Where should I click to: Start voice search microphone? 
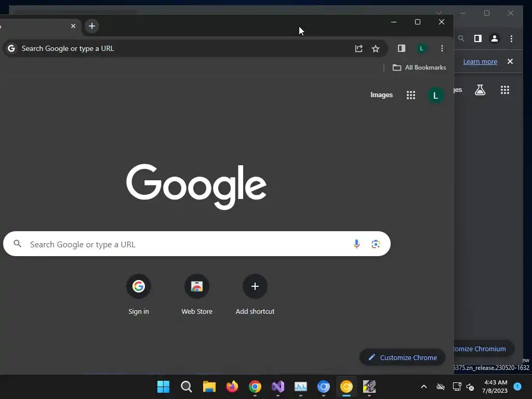(x=356, y=244)
